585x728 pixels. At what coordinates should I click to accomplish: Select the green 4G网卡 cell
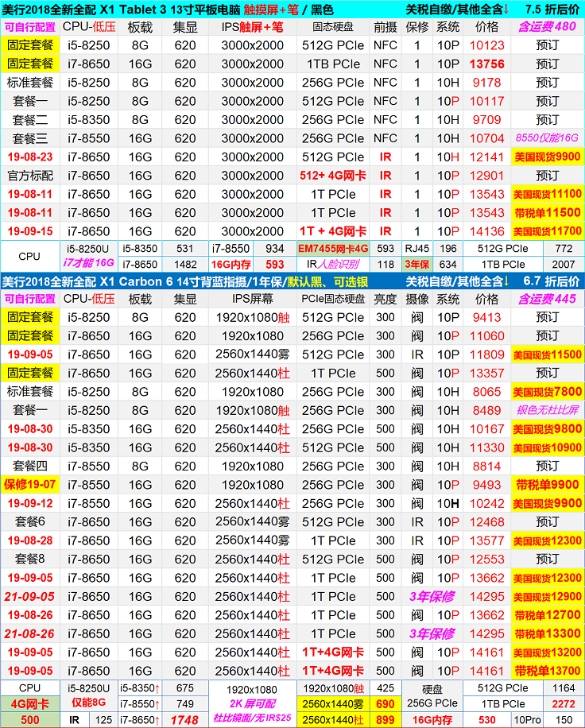(30, 703)
